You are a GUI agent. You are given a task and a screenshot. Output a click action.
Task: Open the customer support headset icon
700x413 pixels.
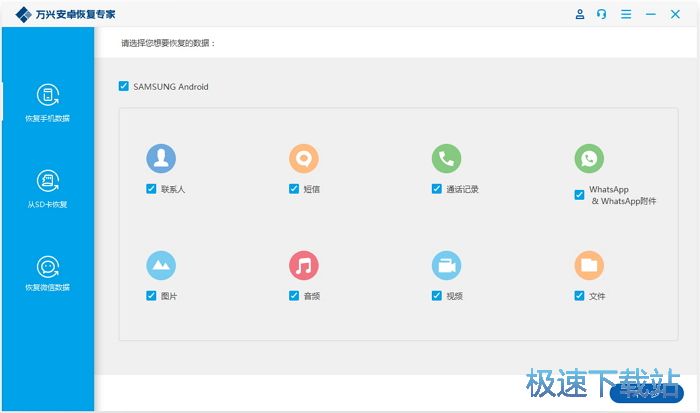pyautogui.click(x=602, y=14)
